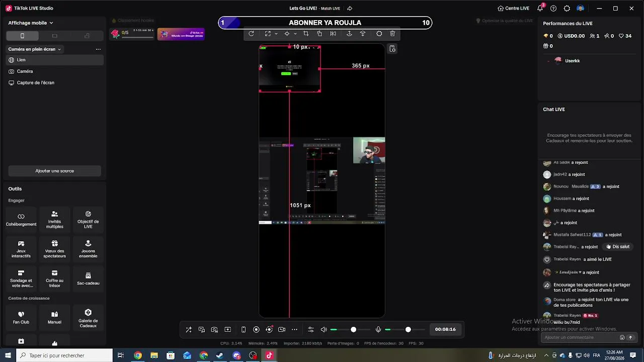Select the third dual-screen layout tab

tap(87, 36)
